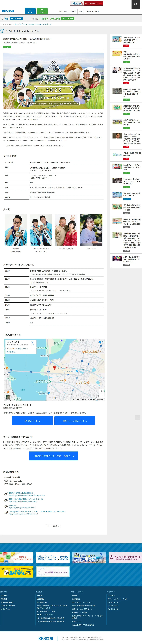Zoom out on the Google map

click(101, 396)
